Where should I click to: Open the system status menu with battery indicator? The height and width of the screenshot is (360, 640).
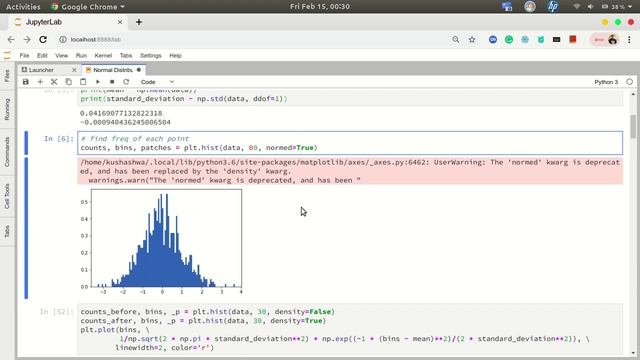[617, 7]
